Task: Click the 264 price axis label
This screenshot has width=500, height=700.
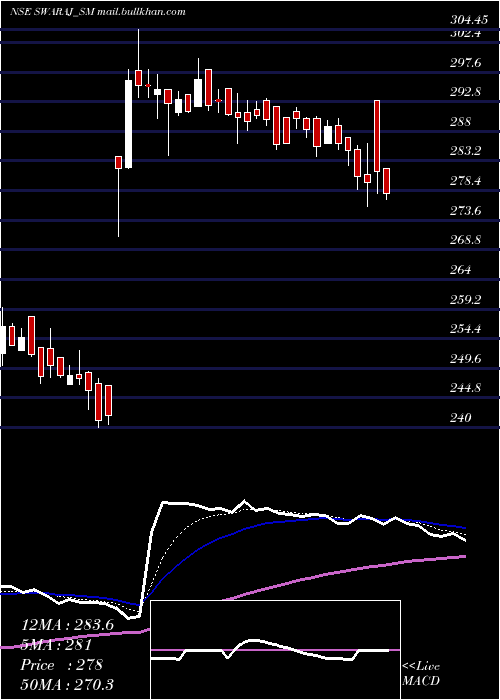Action: 460,270
